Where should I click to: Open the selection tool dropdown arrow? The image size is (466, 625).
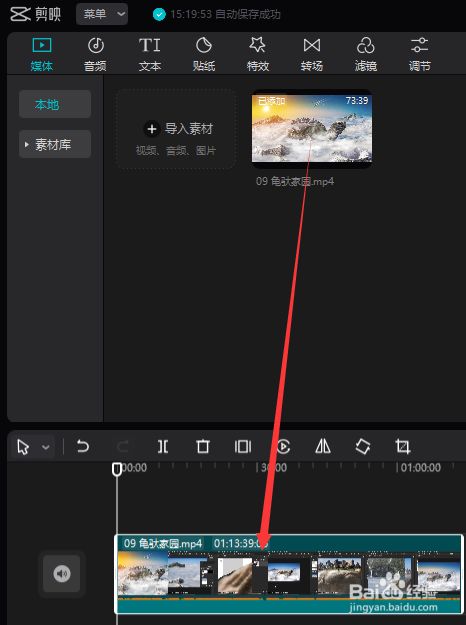46,447
